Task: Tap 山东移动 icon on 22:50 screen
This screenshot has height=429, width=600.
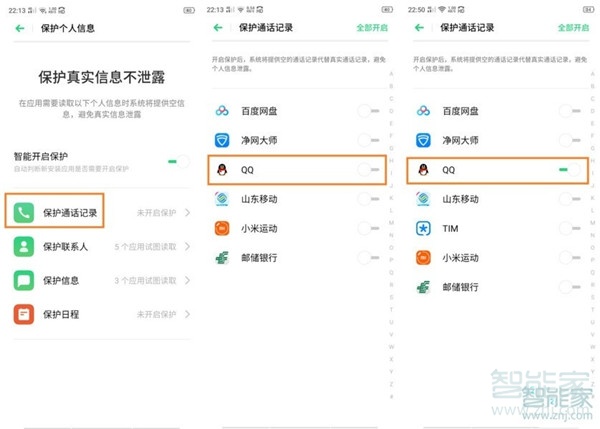Action: 423,199
